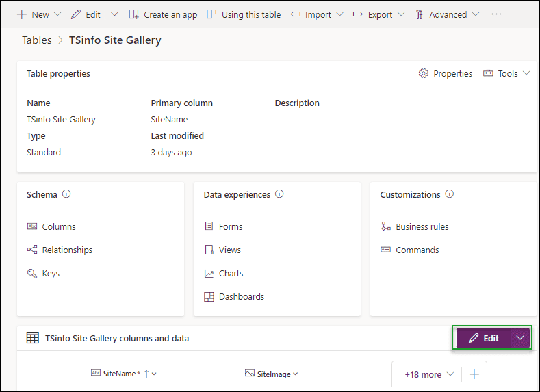Click the Data experiences info icon
The image size is (540, 392).
(279, 194)
